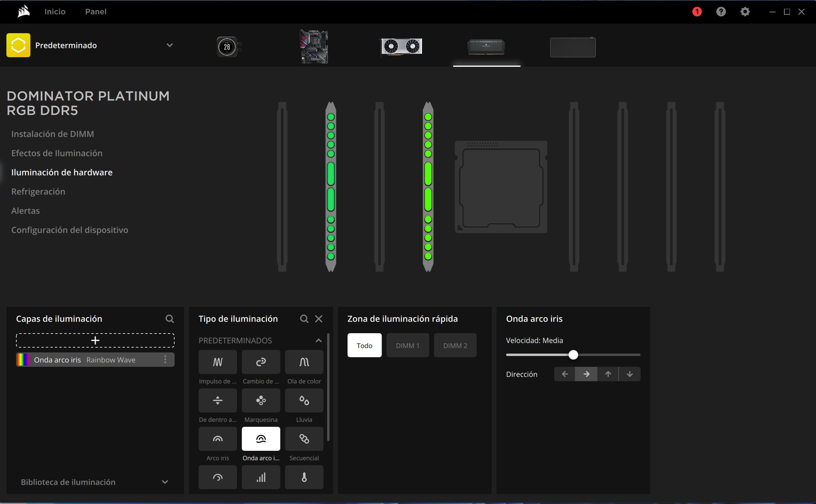Click the yellow Predeterminado profile icon
Screen dimensions: 816x504
[x=18, y=45]
